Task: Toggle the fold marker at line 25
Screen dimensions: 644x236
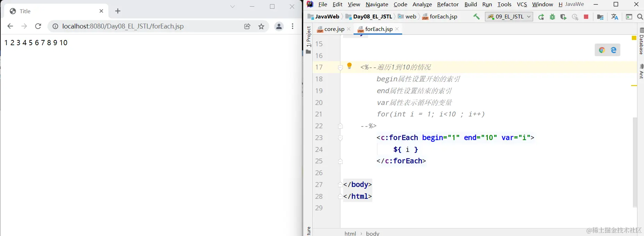Action: click(340, 161)
